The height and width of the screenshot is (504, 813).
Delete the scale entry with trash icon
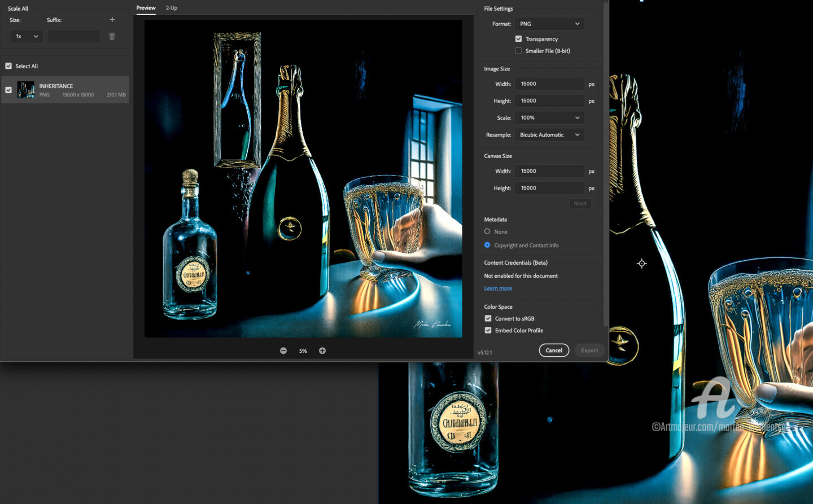(112, 36)
